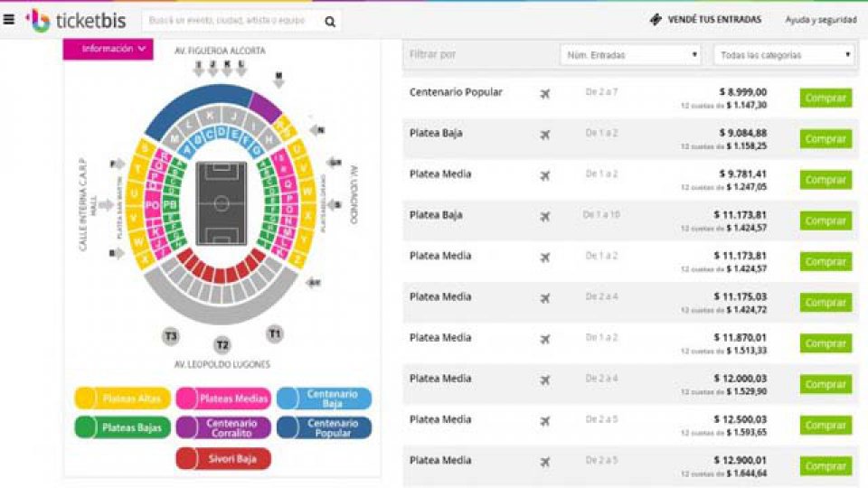Viewport: 868px width, 488px height.
Task: Click the T1 gate marker on map
Action: point(275,334)
